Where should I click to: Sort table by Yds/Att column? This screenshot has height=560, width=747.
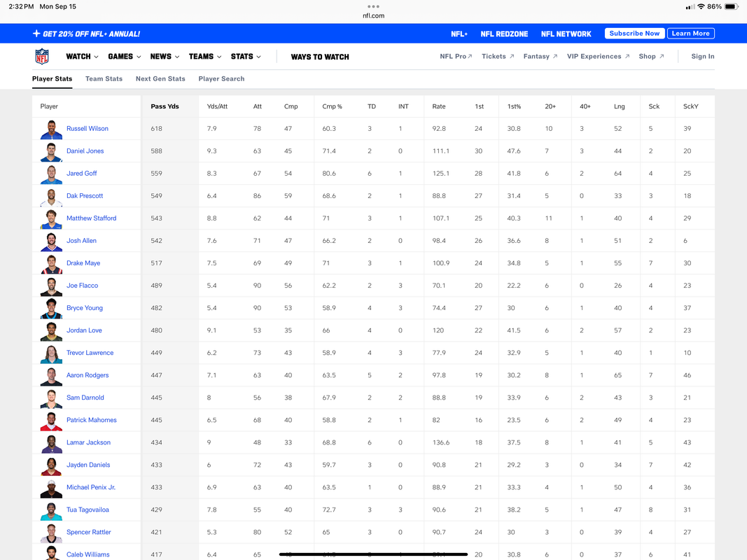[217, 106]
